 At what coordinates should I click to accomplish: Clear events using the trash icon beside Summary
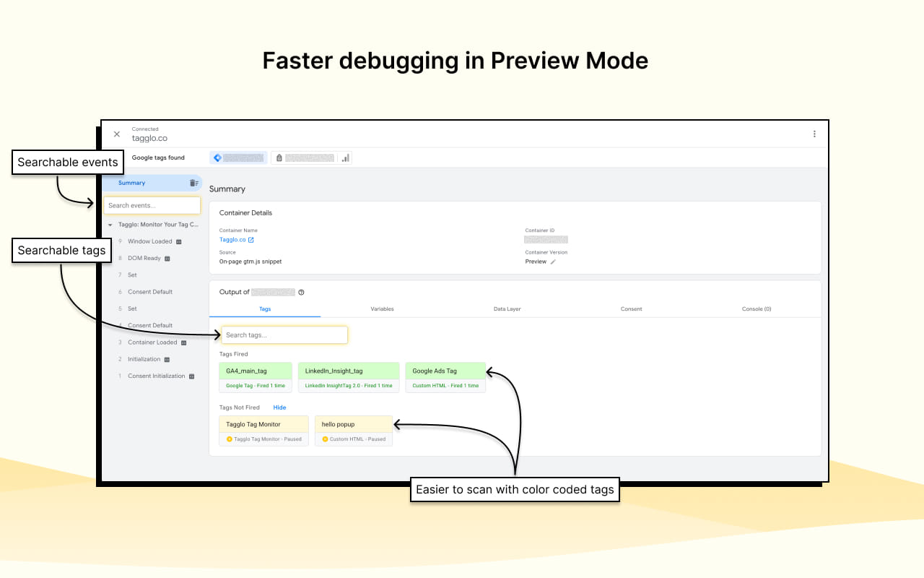(193, 183)
